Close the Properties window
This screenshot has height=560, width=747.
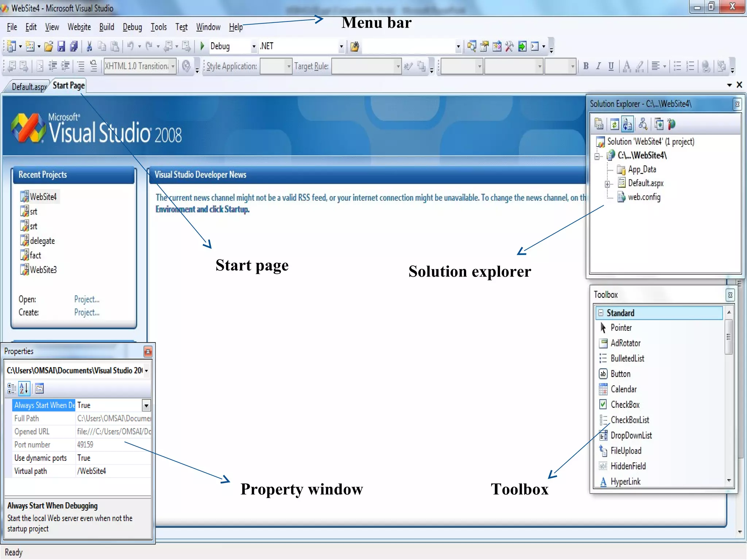pos(148,351)
